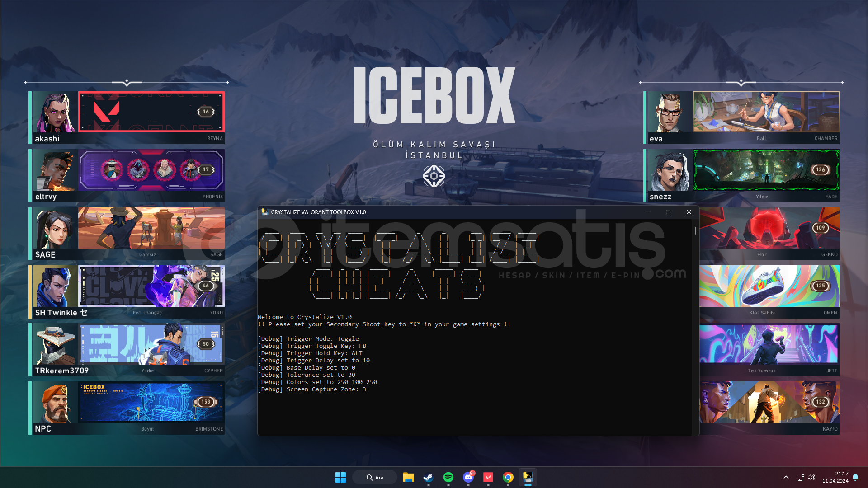
Task: Click the level 46 badge on Yoru's card
Action: point(206,286)
